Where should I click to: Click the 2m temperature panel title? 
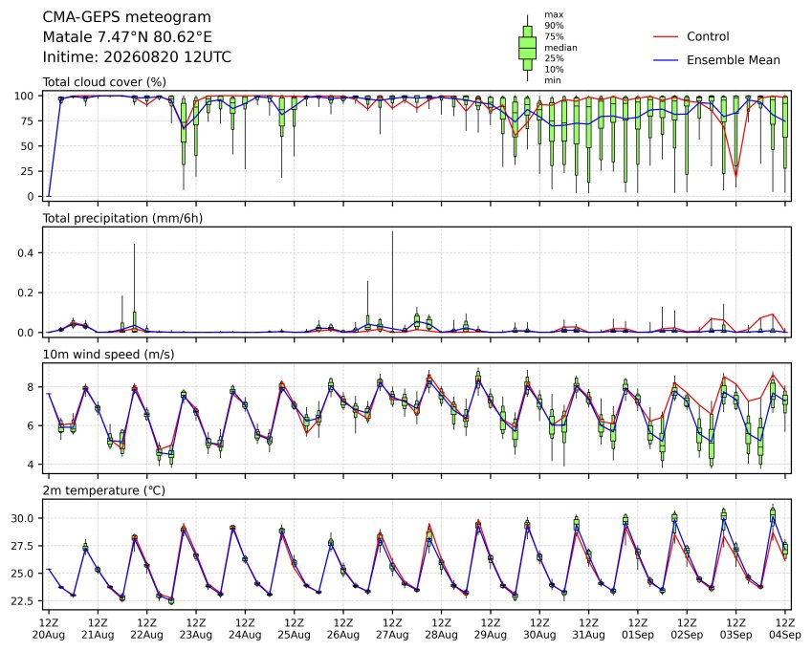(x=103, y=490)
